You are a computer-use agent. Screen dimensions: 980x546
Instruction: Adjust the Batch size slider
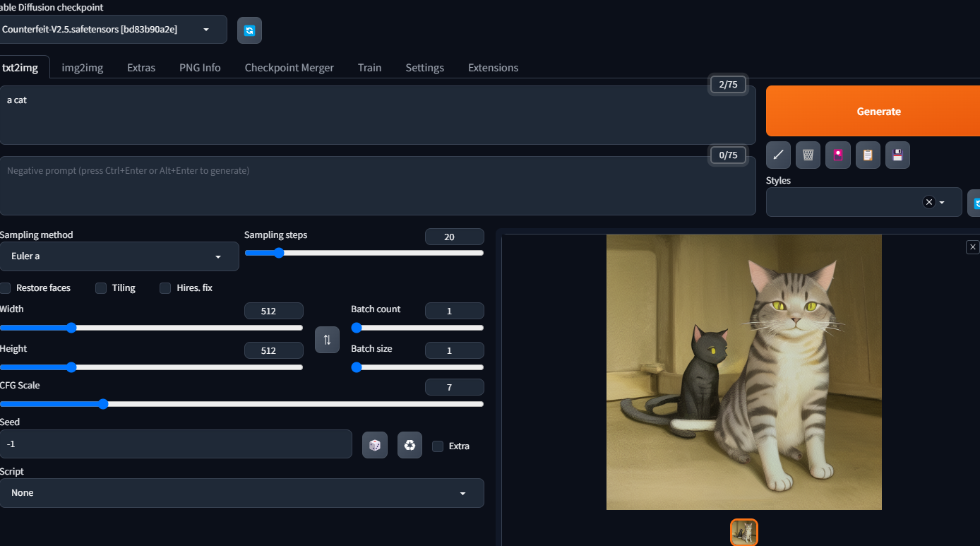click(x=417, y=367)
